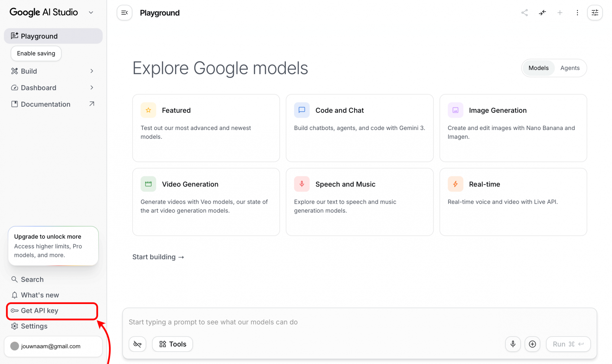This screenshot has width=612, height=364.
Task: Click the Image Generation picture icon
Action: click(456, 110)
